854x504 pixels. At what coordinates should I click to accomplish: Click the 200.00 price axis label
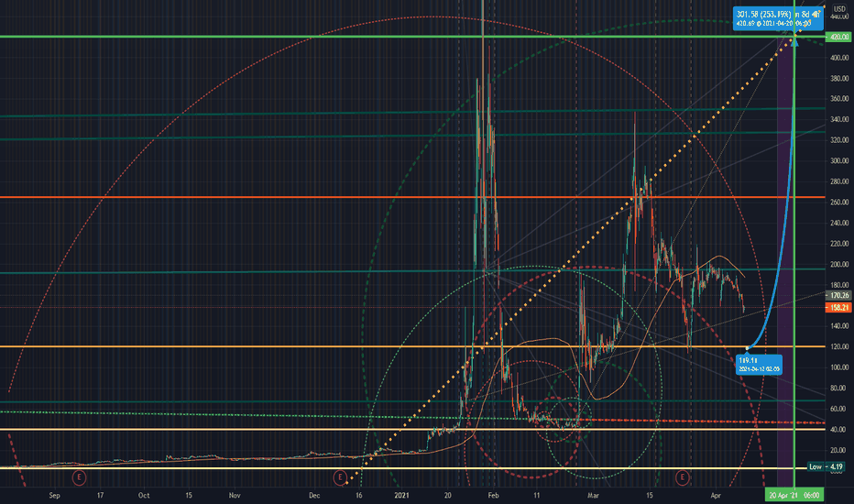click(839, 264)
